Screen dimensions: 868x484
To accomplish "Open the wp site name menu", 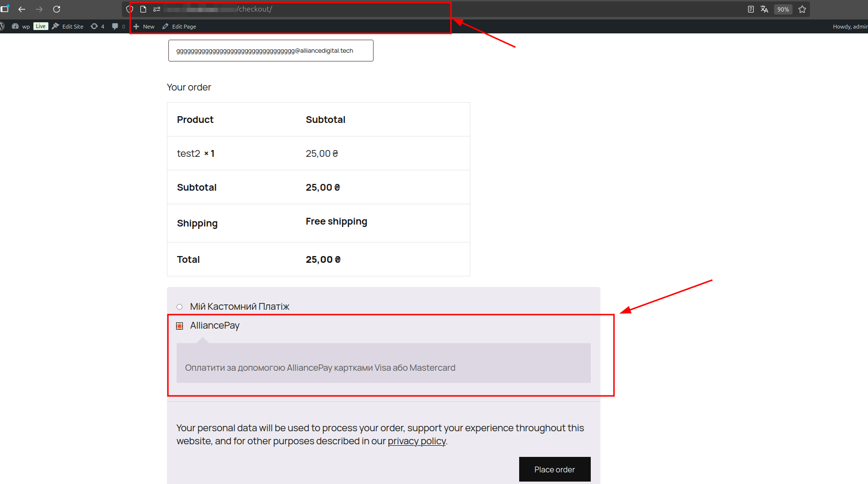I will (21, 27).
